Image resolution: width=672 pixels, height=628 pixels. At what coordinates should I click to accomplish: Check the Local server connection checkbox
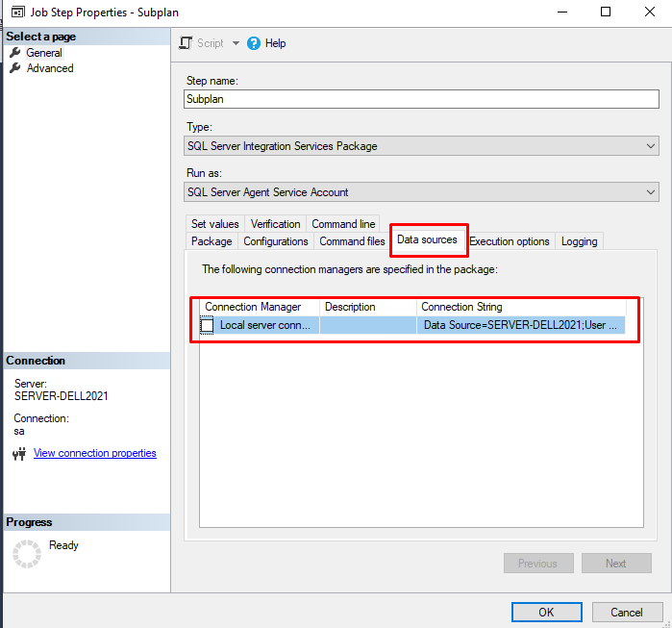[x=208, y=326]
